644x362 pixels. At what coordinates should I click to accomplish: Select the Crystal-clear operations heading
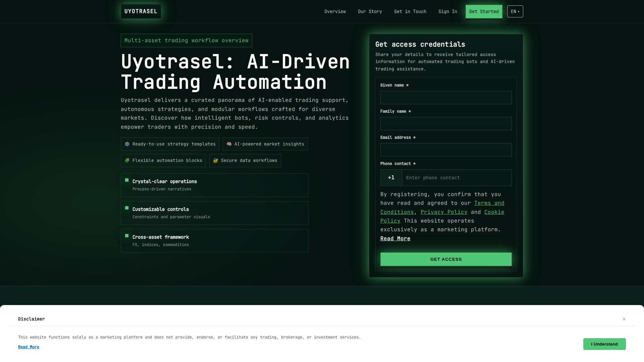165,181
